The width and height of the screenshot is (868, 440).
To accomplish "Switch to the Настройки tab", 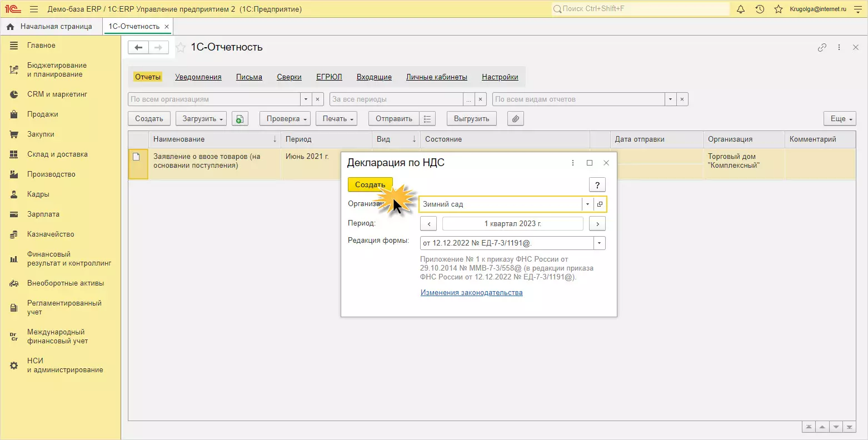I will [500, 77].
